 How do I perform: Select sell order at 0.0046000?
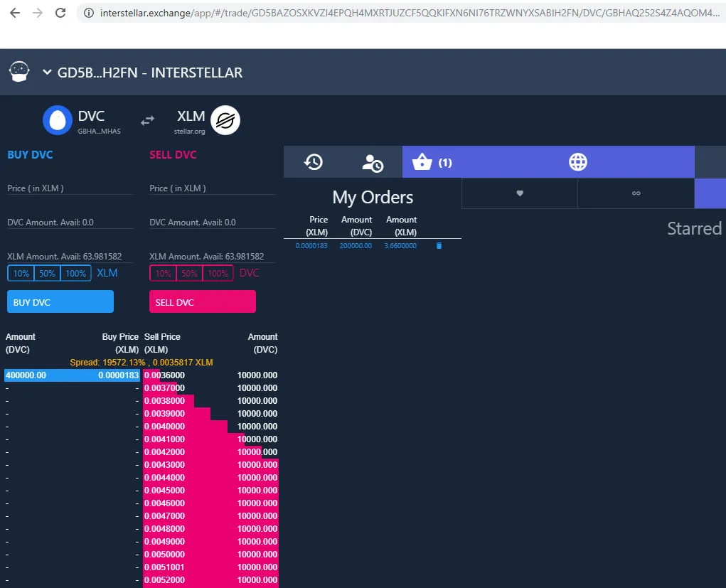coord(210,503)
